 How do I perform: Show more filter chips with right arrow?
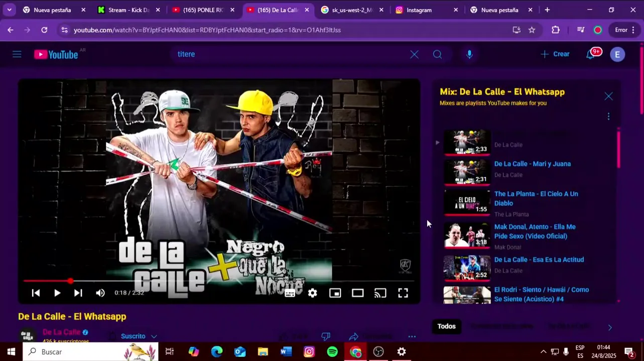click(x=610, y=327)
